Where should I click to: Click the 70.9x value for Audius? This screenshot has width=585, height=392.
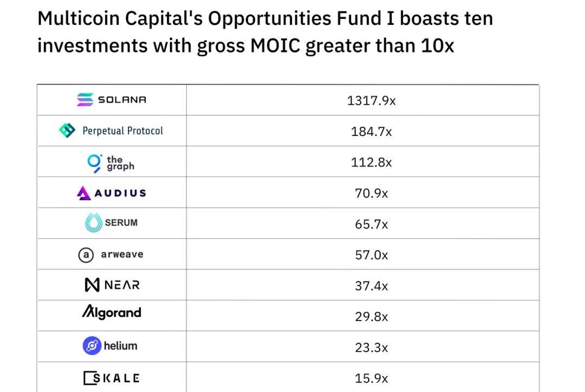371,193
